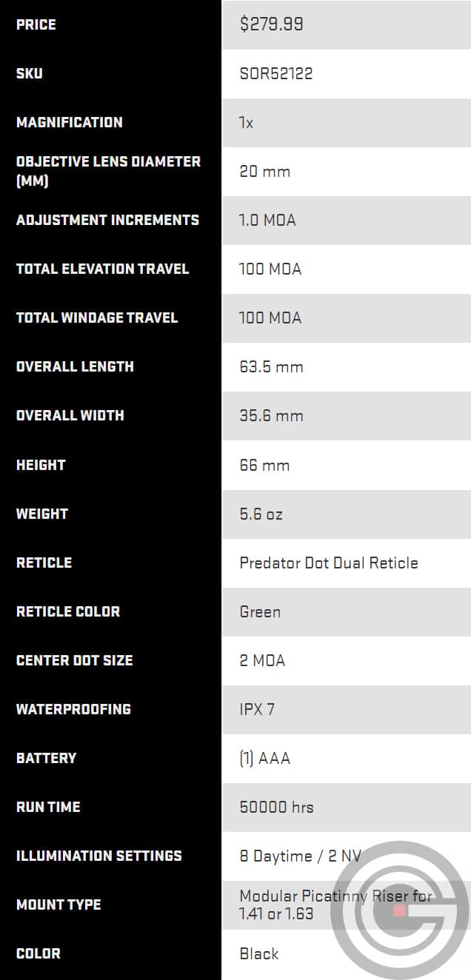Click the PRICE row label
The width and height of the screenshot is (471, 980).
click(x=36, y=24)
